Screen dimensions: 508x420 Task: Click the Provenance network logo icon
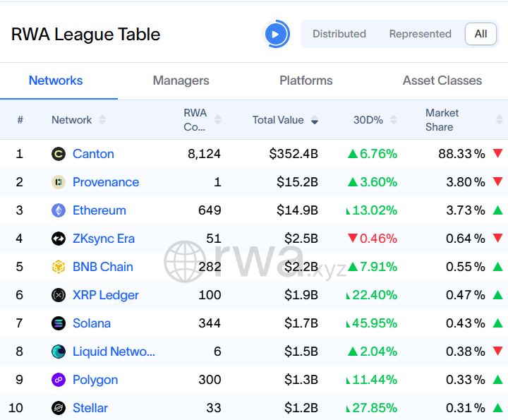(59, 182)
